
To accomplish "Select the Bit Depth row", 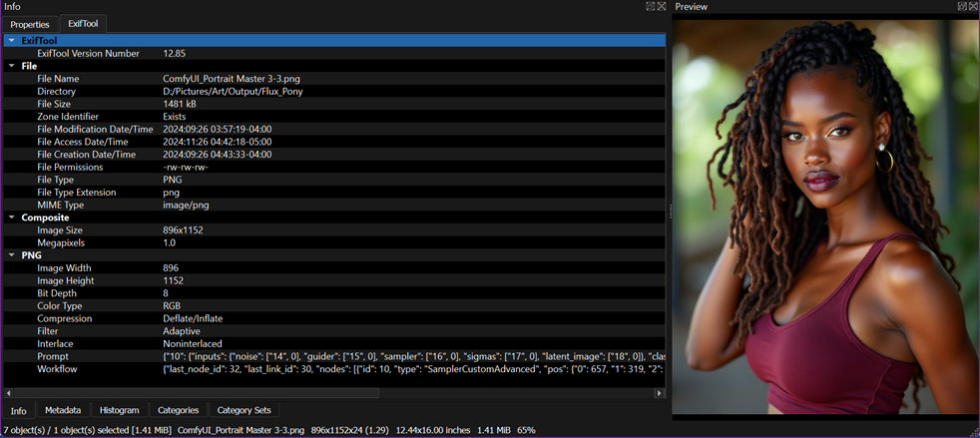I will (x=334, y=293).
